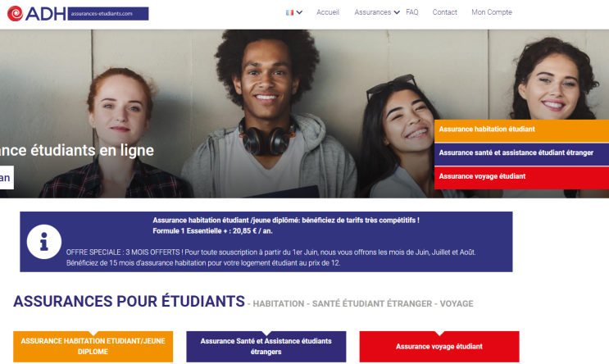Select Assurance santé et assistance étudiant étranger

521,154
